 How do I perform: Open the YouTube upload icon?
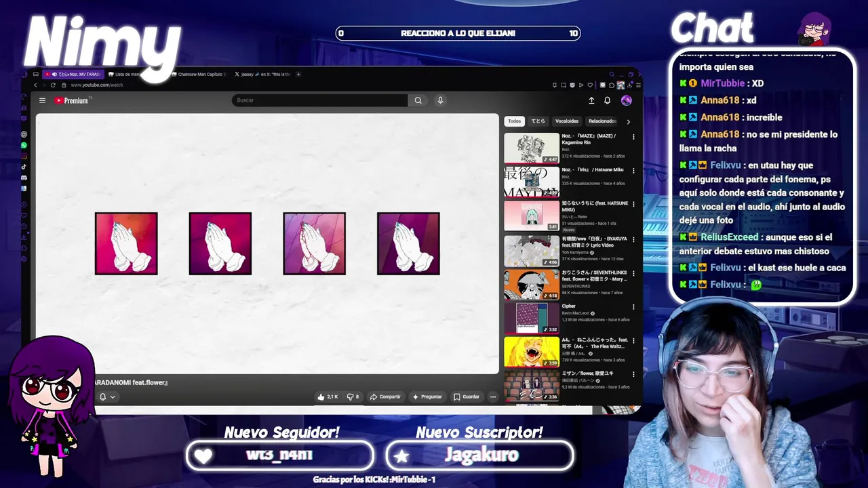tap(591, 100)
